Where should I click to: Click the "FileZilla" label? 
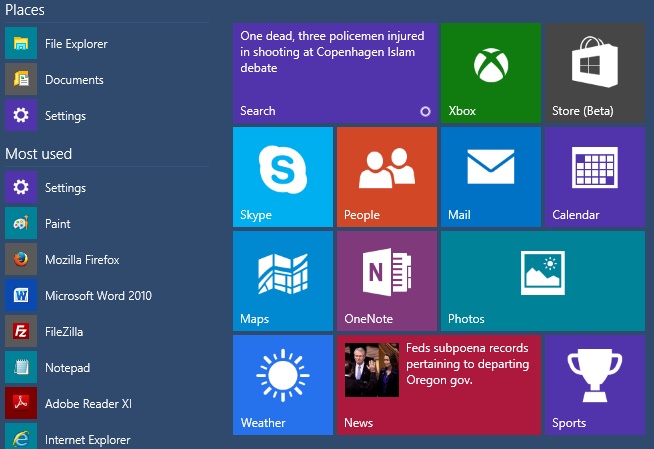64,332
